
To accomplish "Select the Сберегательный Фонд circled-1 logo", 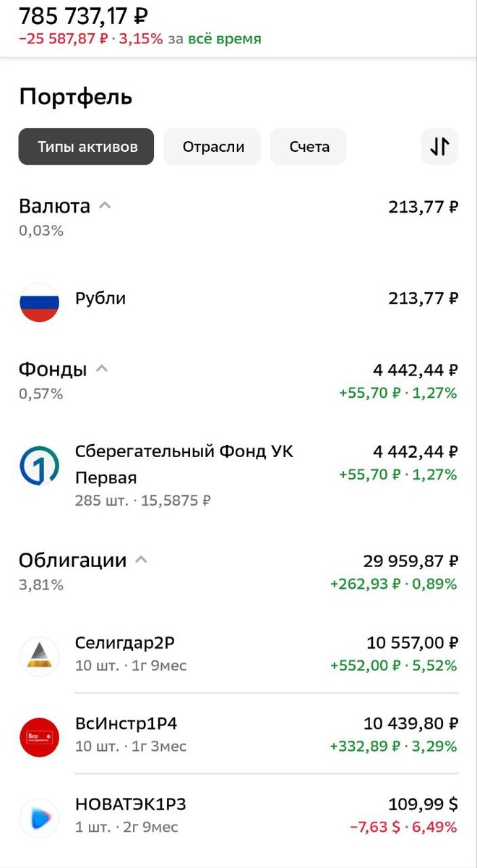I will click(x=39, y=465).
